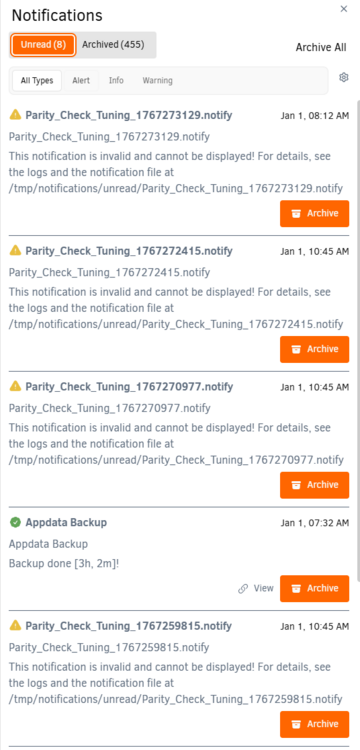Filter notifications by All Types
The image size is (360, 750).
click(x=37, y=81)
